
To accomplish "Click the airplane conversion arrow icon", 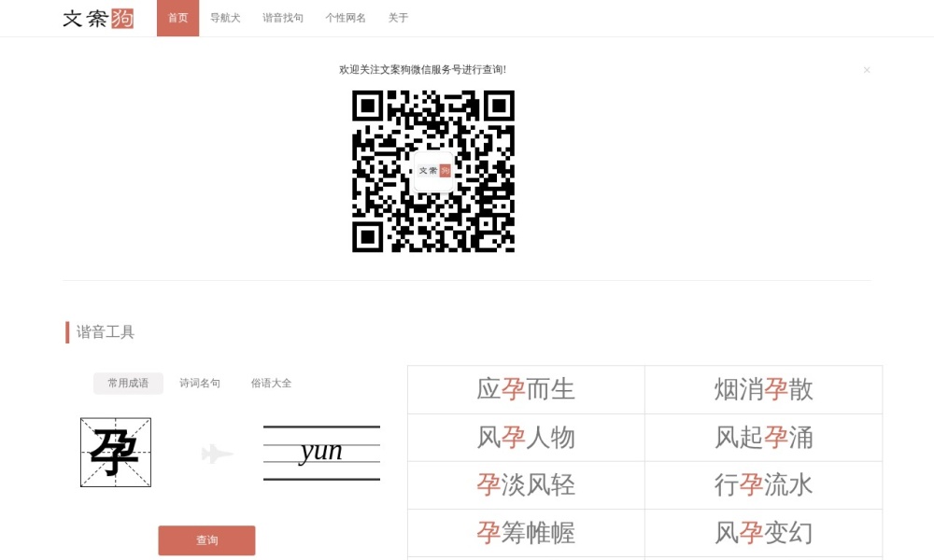I will [217, 454].
